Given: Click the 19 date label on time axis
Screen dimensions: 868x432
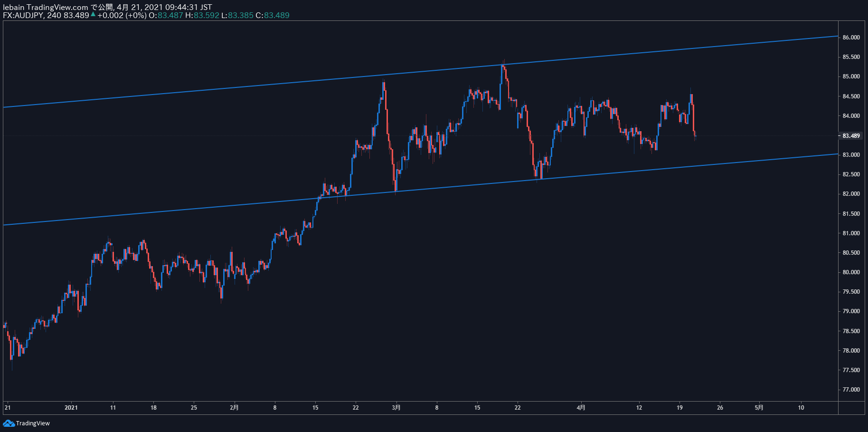Looking at the screenshot, I should tap(679, 407).
